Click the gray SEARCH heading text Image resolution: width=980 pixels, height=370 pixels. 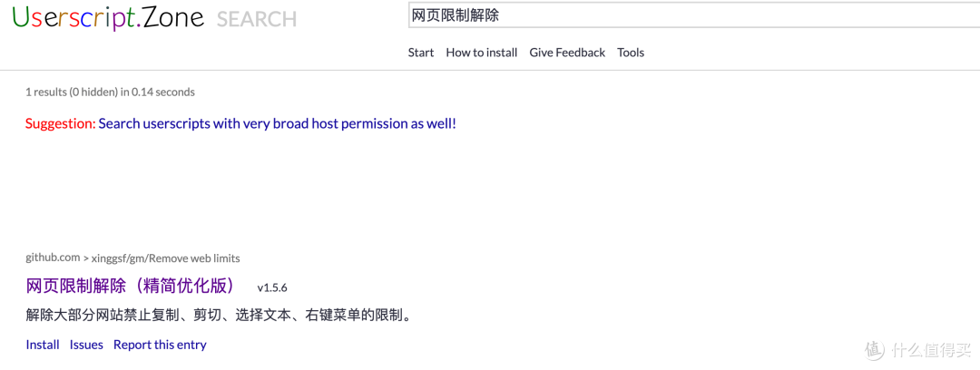256,19
